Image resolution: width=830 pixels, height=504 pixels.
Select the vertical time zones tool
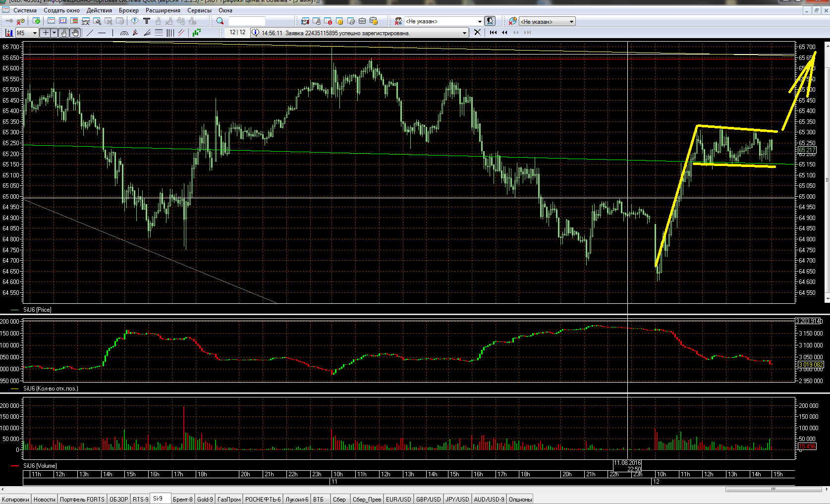tap(170, 33)
